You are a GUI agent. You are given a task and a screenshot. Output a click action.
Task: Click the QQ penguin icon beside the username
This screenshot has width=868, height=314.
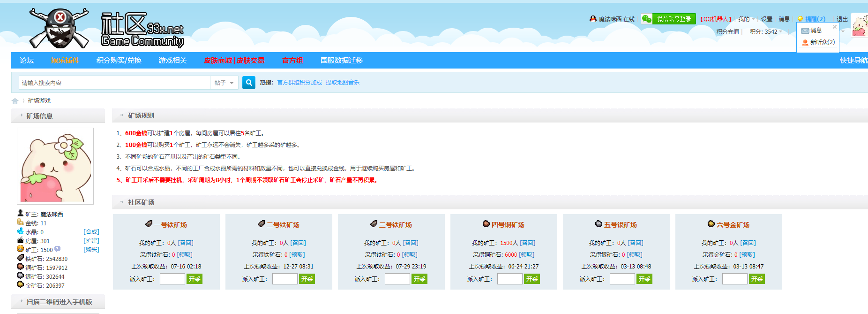pyautogui.click(x=593, y=19)
